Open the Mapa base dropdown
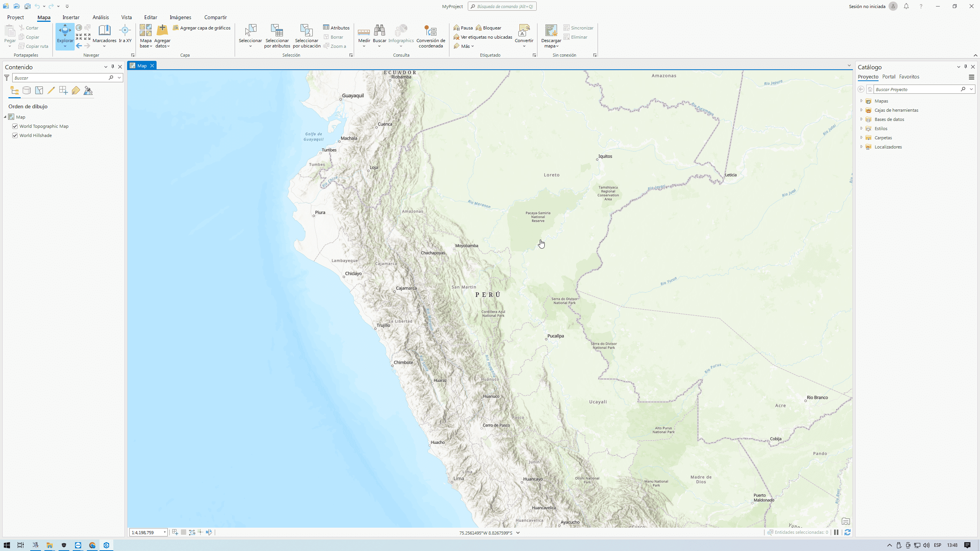This screenshot has width=980, height=551. click(x=146, y=46)
